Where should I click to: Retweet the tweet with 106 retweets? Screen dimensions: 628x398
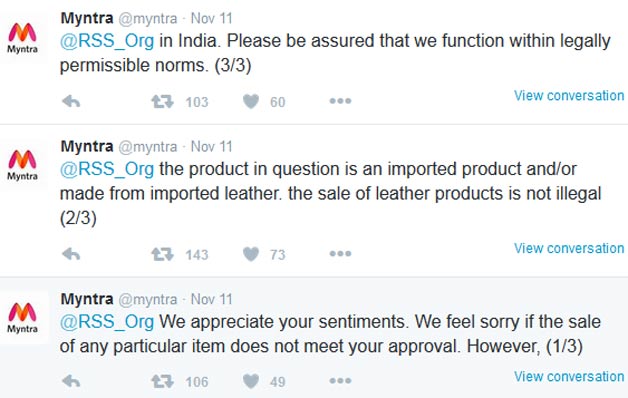[162, 381]
